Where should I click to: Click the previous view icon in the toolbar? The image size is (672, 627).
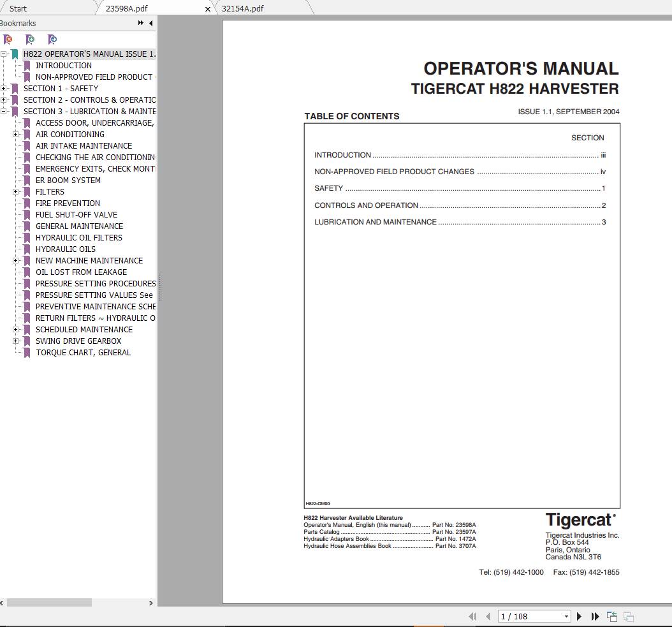[x=612, y=616]
